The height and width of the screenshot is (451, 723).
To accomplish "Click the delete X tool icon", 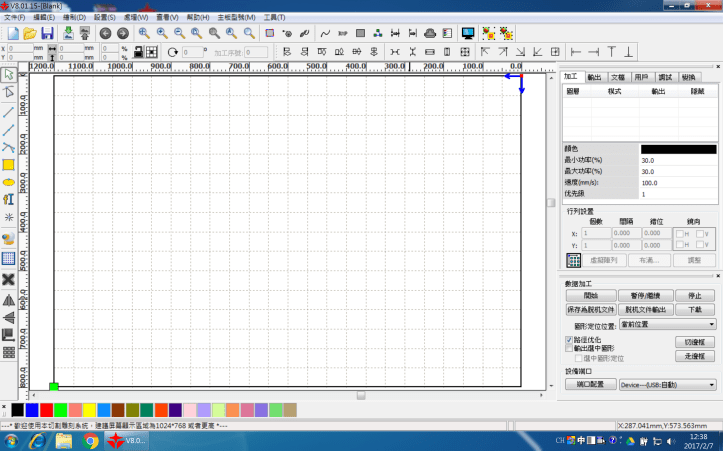I will (8, 279).
